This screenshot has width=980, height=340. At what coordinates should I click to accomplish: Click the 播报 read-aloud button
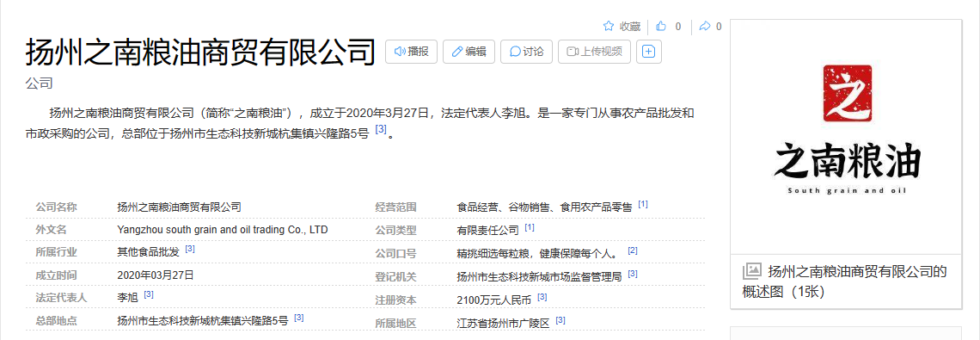click(411, 52)
